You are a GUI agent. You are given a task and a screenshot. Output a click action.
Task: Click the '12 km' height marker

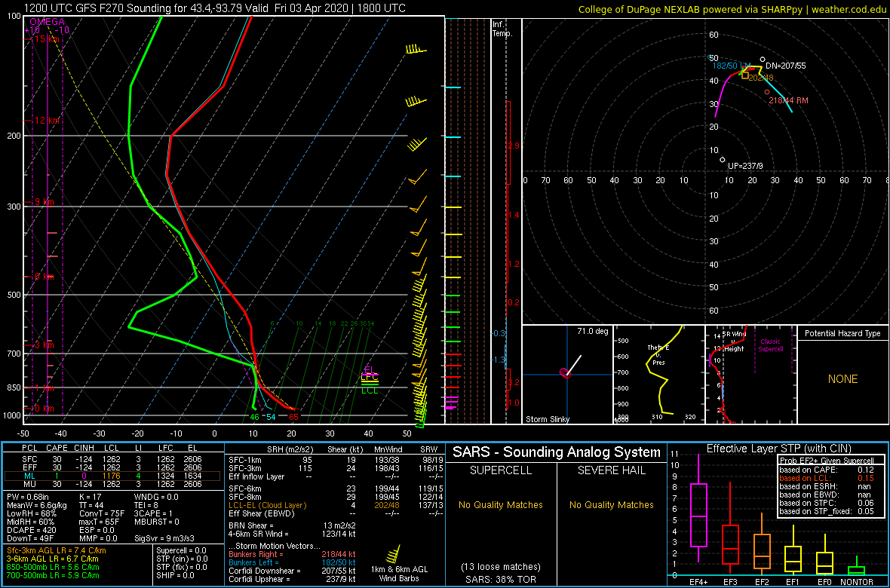(x=46, y=121)
